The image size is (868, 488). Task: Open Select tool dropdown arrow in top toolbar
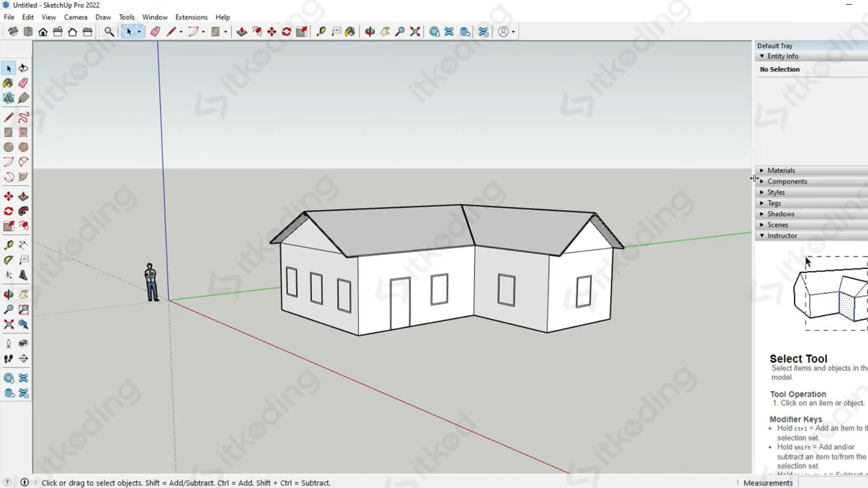[x=139, y=32]
